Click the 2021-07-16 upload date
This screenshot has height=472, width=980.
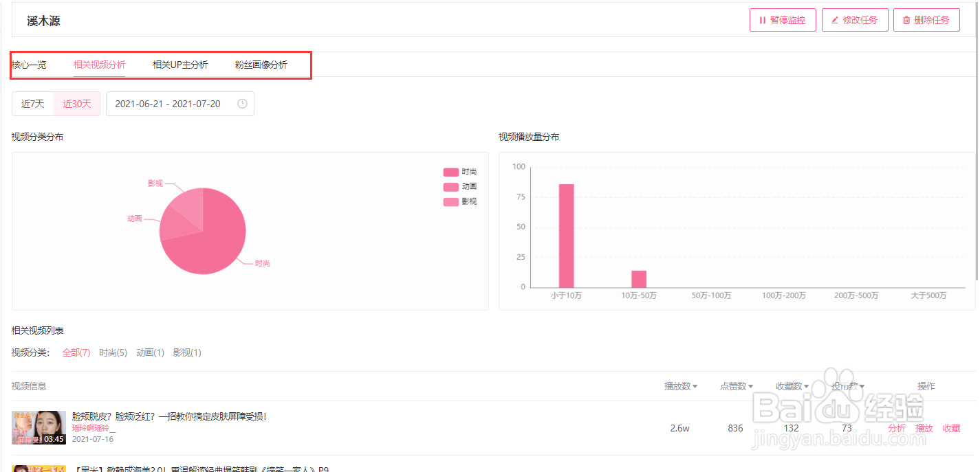tap(93, 439)
